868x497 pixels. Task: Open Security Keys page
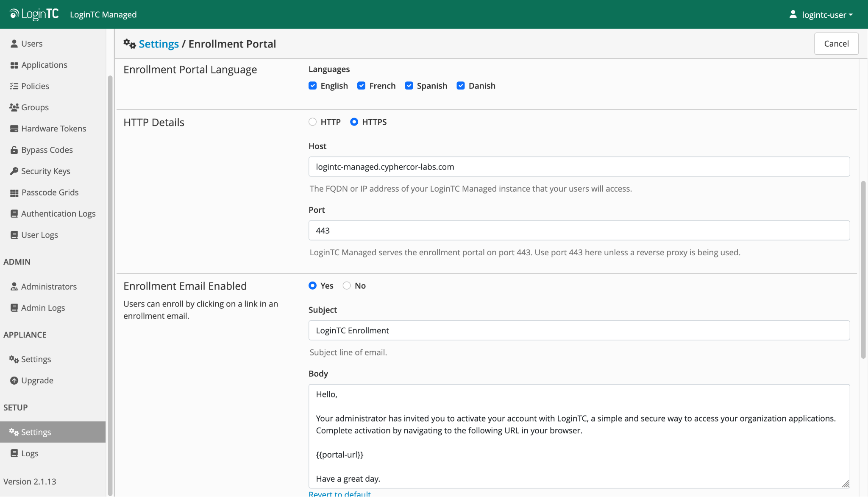tap(45, 171)
